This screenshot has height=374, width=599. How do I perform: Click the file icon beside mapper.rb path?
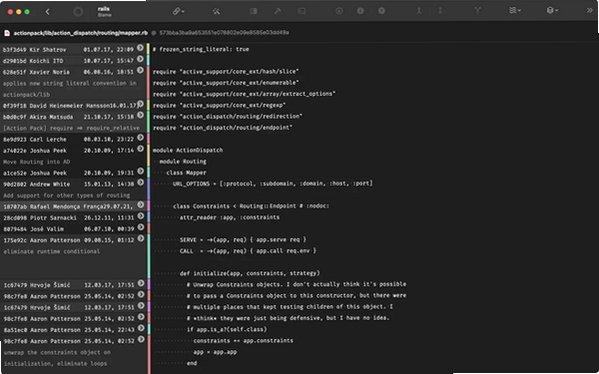(7, 33)
